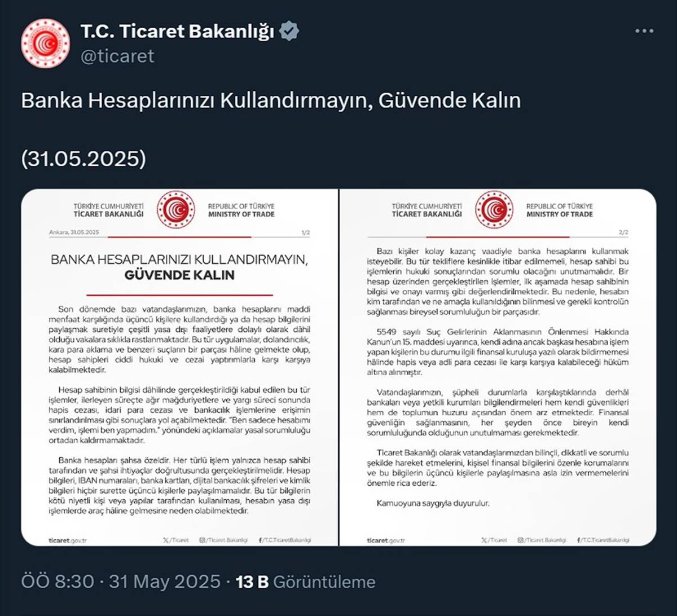Click the verified badge next to the account name

288,32
